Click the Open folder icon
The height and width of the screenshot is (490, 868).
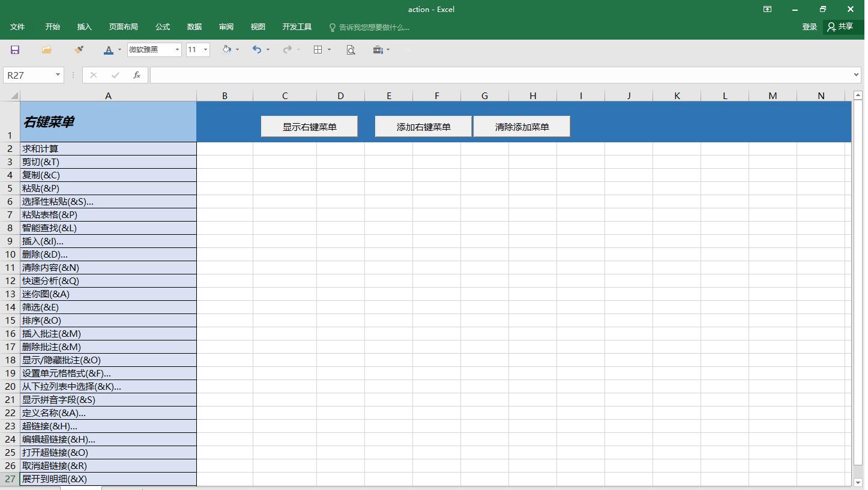(x=46, y=50)
